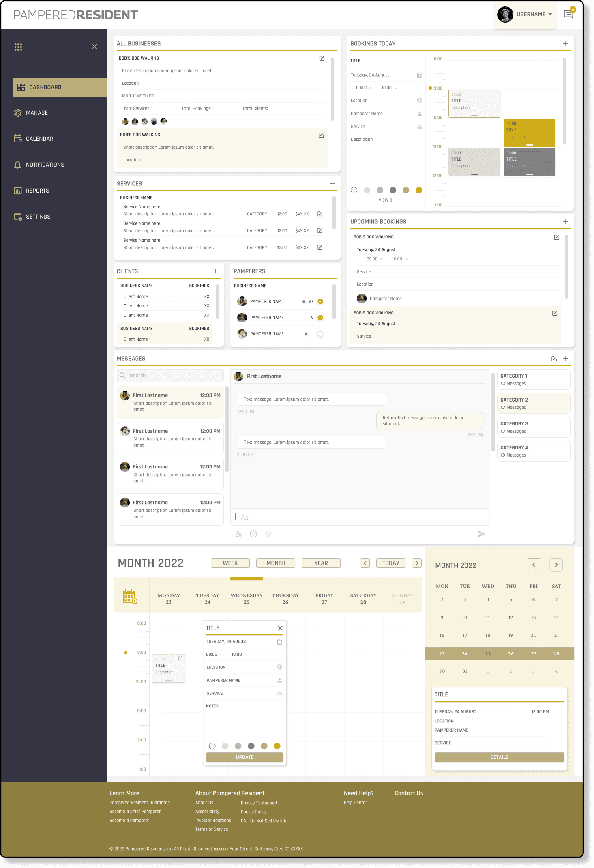Pick the gold color swatch in event popup
Screen dimensions: 594x868
coord(277,746)
